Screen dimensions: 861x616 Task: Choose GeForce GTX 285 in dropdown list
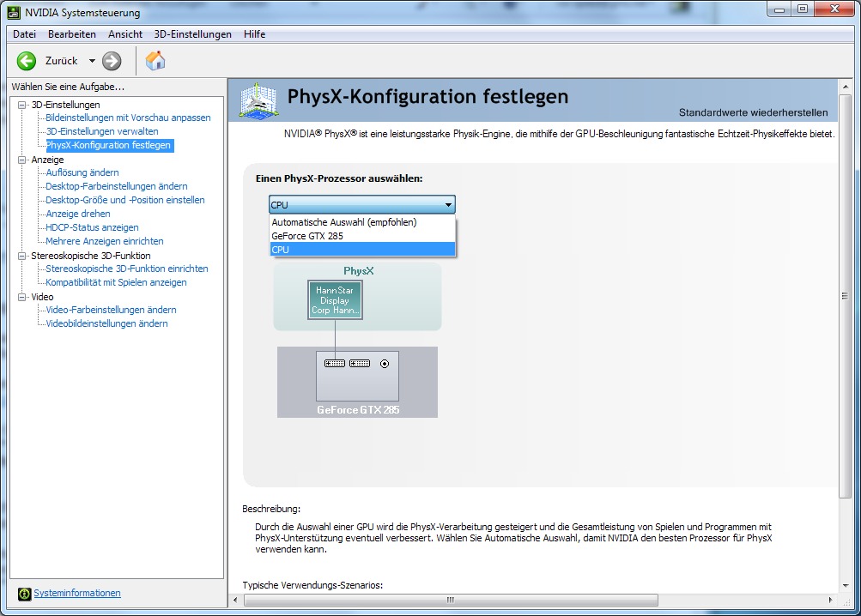click(362, 236)
